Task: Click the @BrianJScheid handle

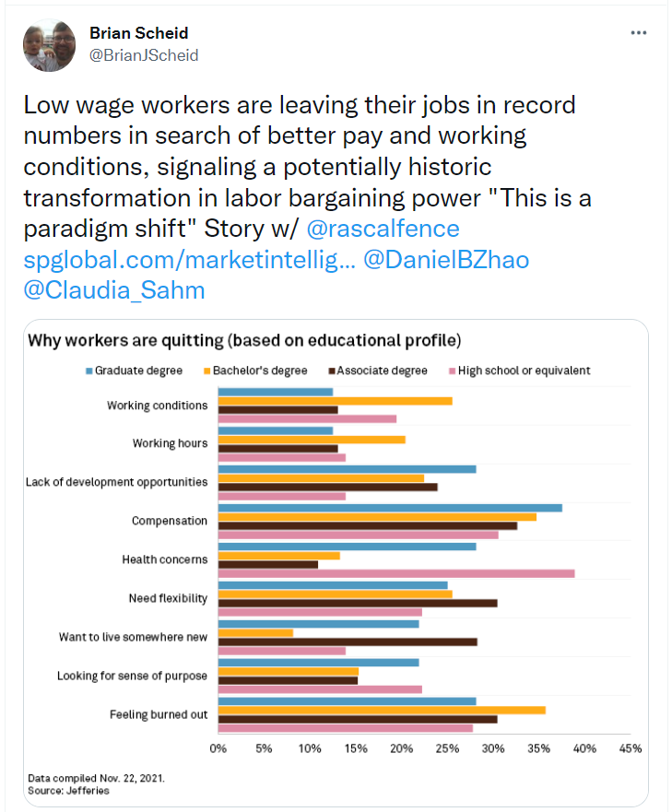Action: [144, 54]
